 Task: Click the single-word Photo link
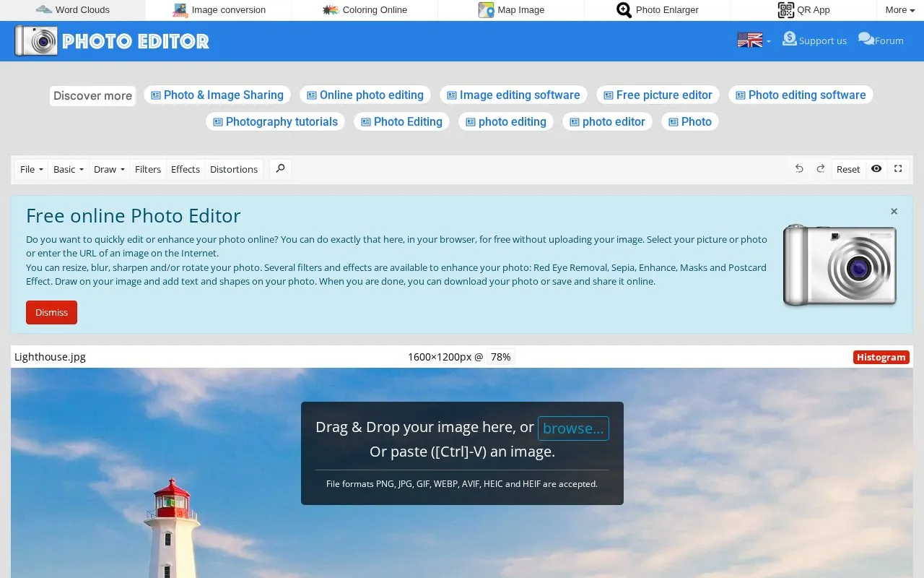click(690, 121)
